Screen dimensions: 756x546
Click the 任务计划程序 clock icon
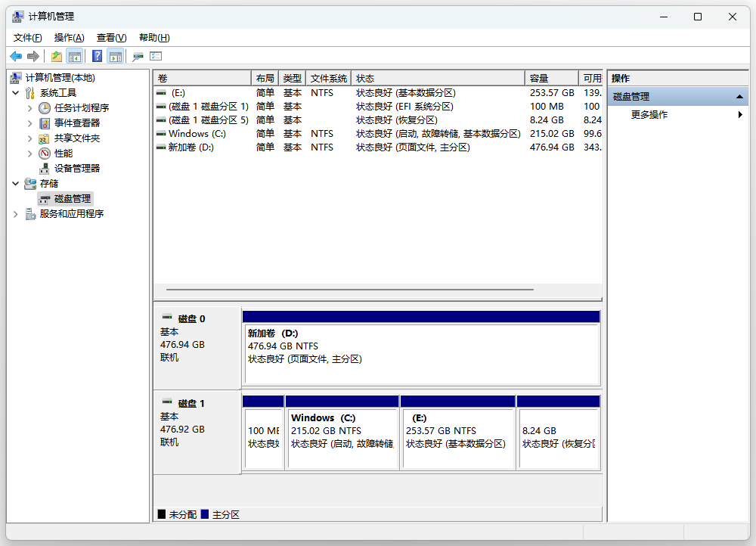point(45,107)
